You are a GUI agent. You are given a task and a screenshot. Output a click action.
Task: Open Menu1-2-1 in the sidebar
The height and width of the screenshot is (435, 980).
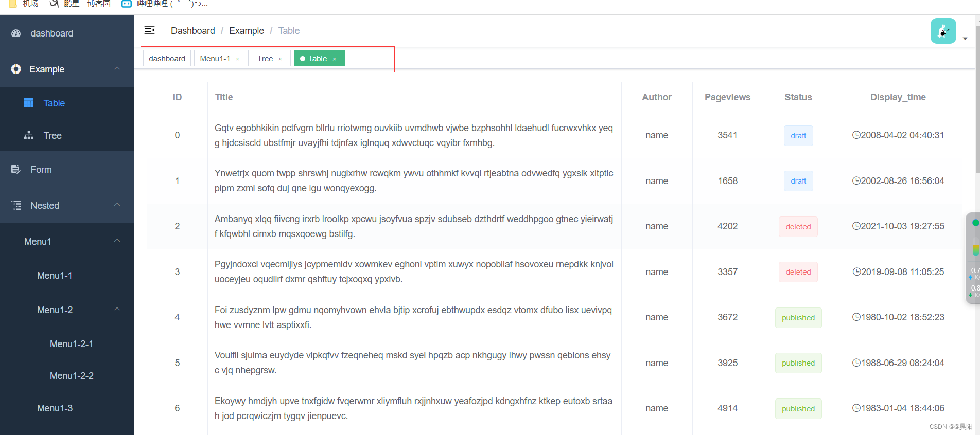[x=67, y=344]
